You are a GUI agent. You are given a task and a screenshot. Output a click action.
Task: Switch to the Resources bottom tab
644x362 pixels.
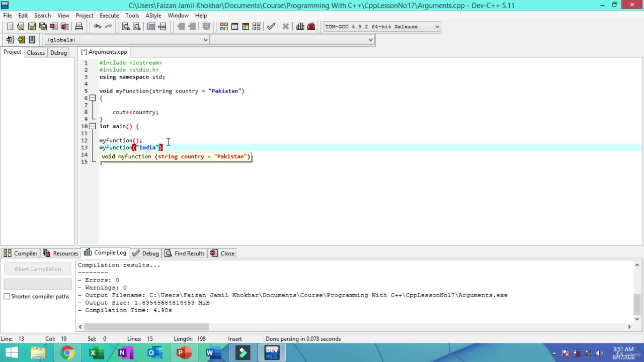61,253
